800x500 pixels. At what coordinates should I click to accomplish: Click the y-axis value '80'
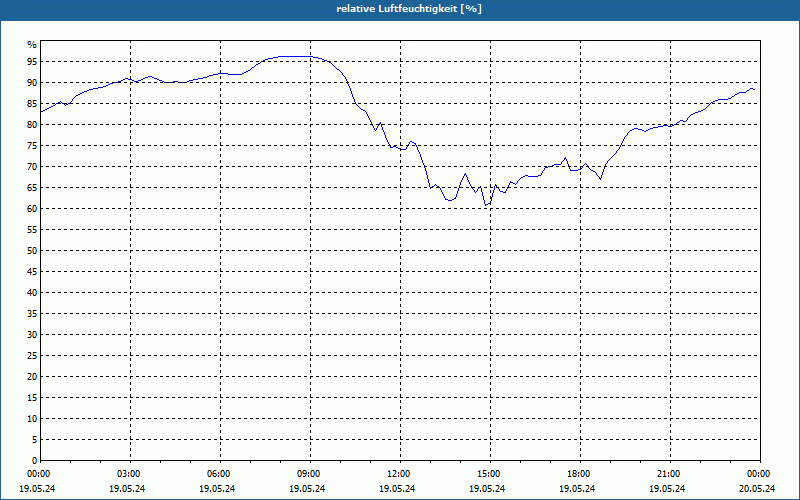pyautogui.click(x=32, y=124)
